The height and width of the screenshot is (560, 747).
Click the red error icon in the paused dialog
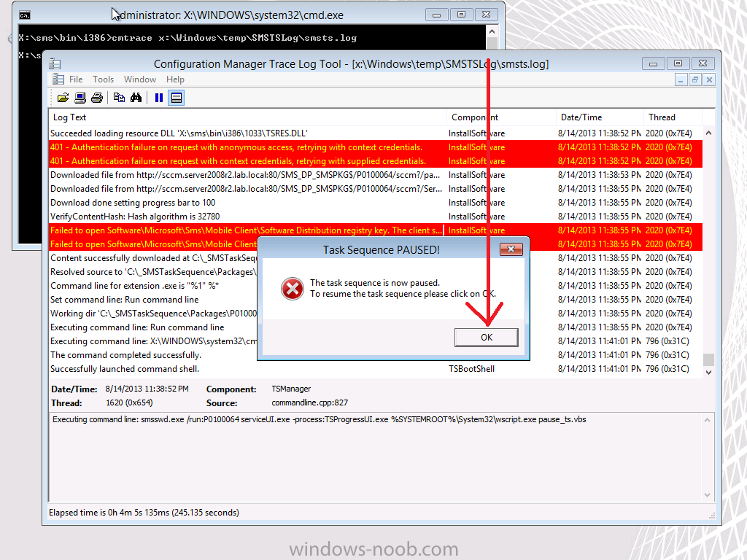click(292, 289)
